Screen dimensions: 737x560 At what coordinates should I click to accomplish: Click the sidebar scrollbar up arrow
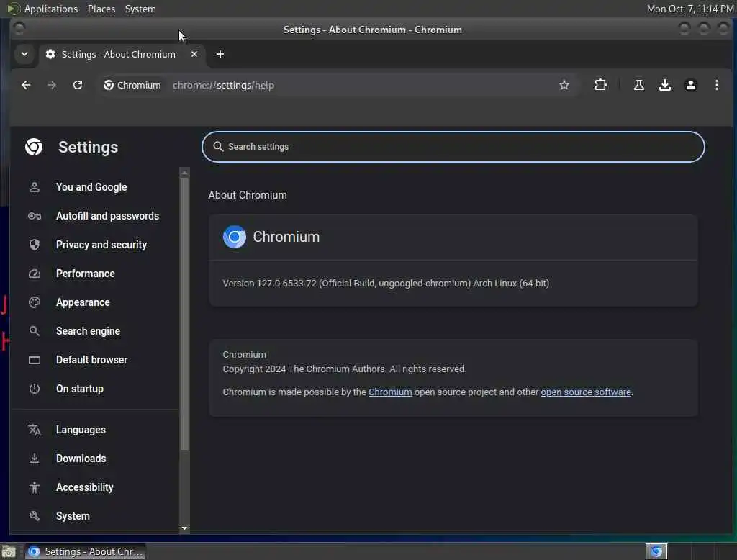point(185,173)
